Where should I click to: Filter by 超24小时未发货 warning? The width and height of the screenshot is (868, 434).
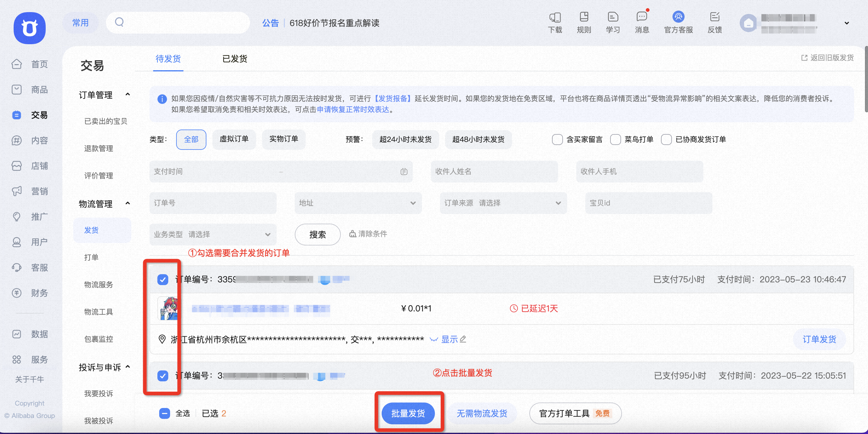405,140
